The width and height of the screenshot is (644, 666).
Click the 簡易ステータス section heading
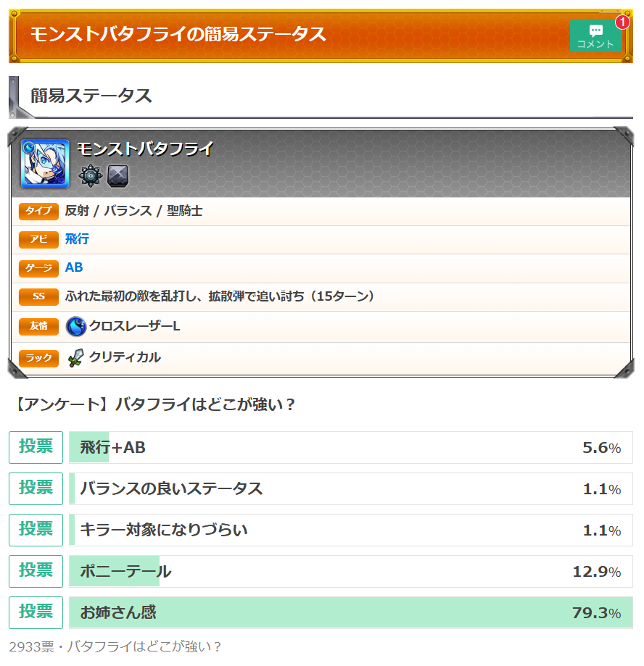click(91, 96)
